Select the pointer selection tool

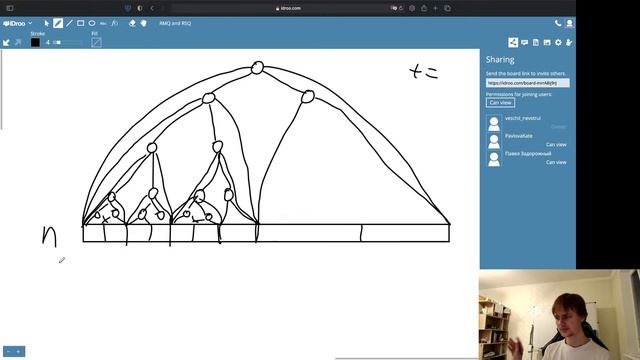(47, 24)
